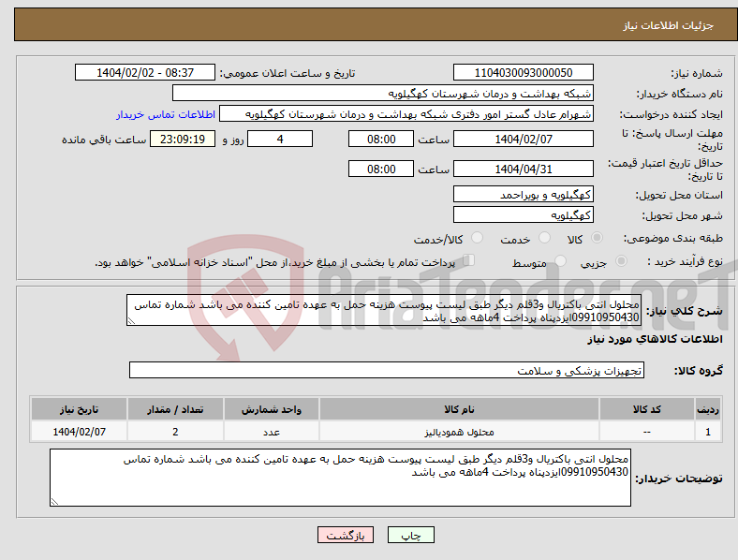Click the remaining days field showing 4
The height and width of the screenshot is (560, 738).
(x=280, y=139)
